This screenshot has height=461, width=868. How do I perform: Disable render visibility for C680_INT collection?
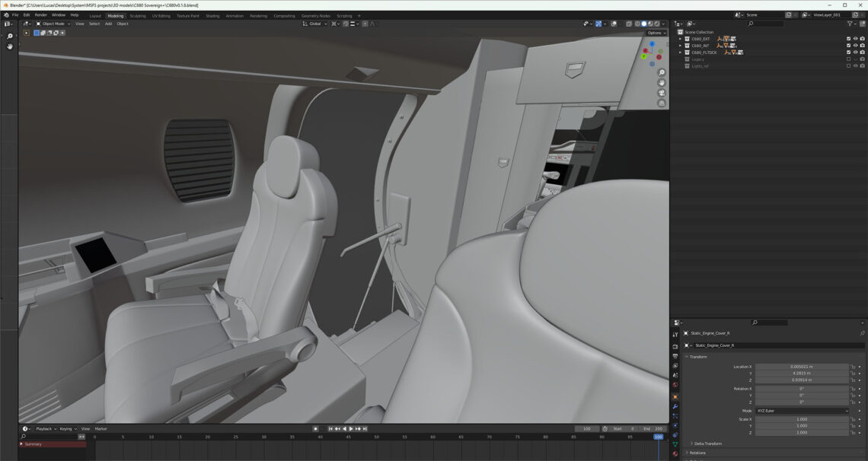(x=862, y=46)
